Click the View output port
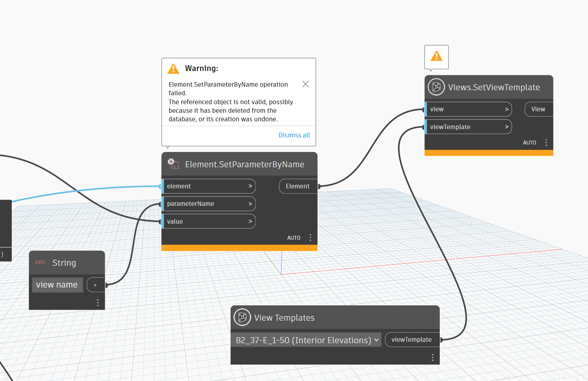This screenshot has width=588, height=381. [x=539, y=109]
